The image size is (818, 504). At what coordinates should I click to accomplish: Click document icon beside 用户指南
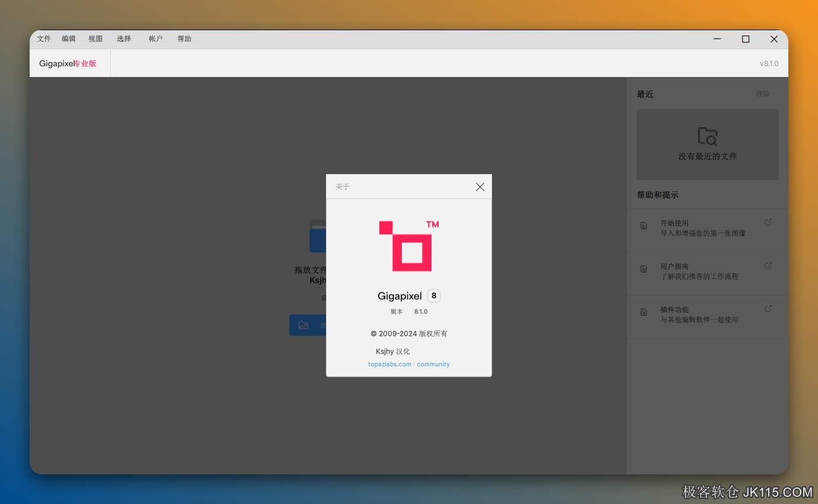644,269
